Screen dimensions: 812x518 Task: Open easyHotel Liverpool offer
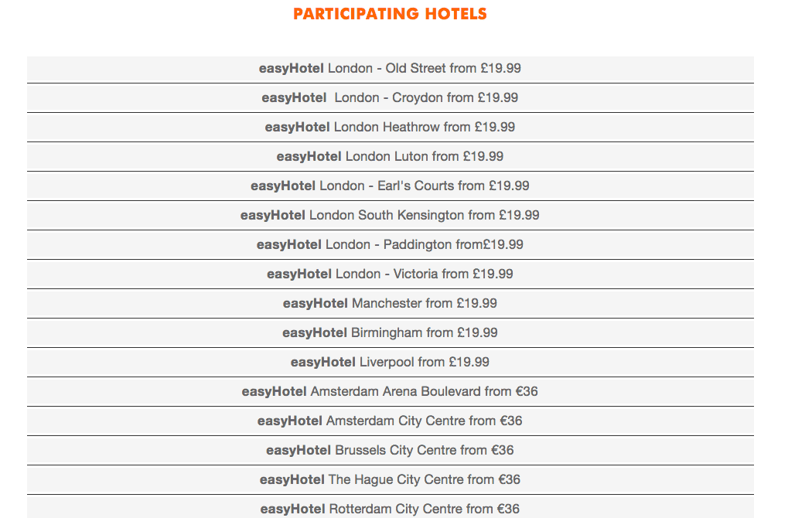click(x=391, y=363)
